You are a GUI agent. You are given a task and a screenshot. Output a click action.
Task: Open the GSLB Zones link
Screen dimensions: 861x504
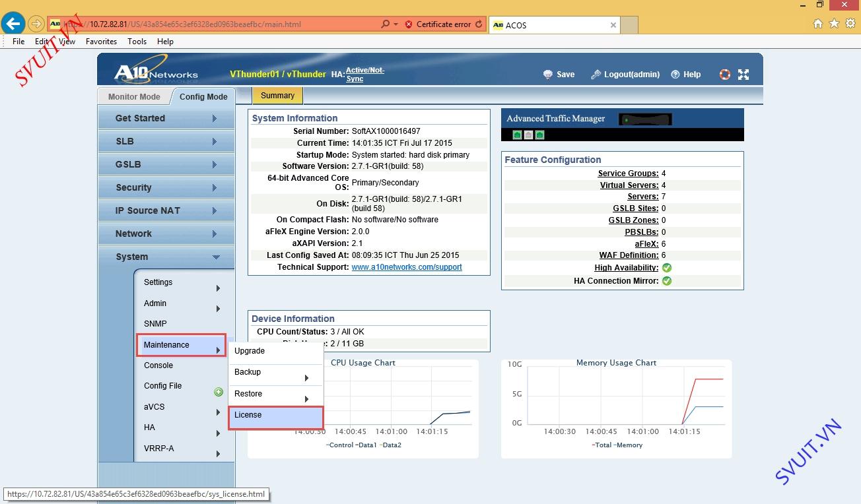point(633,220)
